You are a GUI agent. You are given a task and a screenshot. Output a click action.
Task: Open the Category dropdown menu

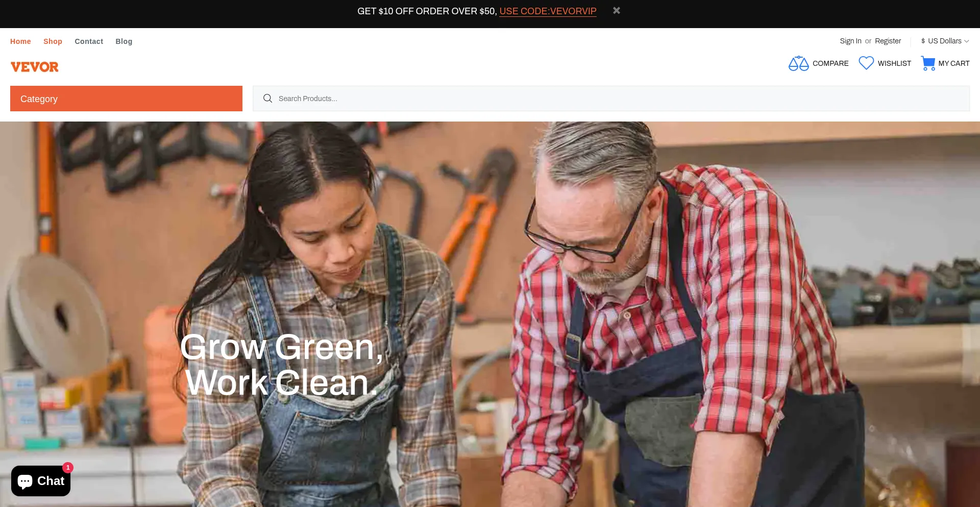126,99
